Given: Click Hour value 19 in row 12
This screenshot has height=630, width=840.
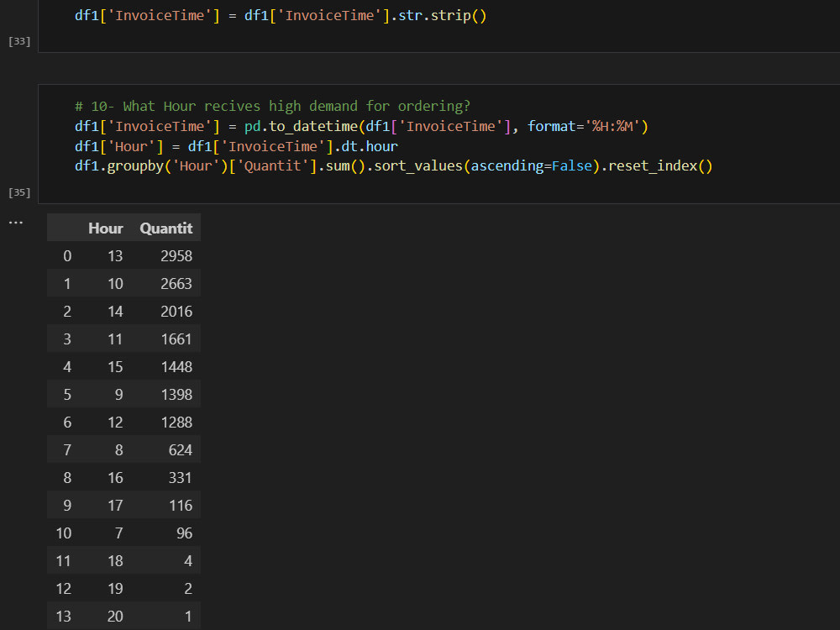Looking at the screenshot, I should tap(115, 589).
